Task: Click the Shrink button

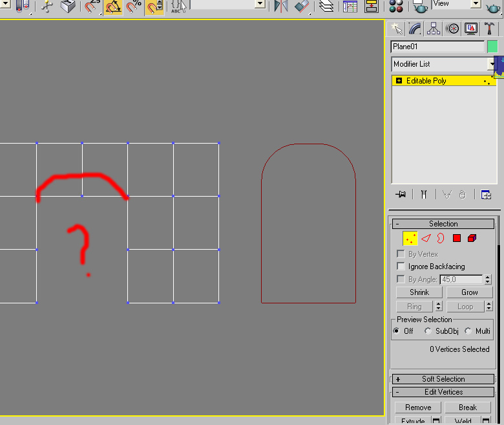Action: pyautogui.click(x=419, y=292)
